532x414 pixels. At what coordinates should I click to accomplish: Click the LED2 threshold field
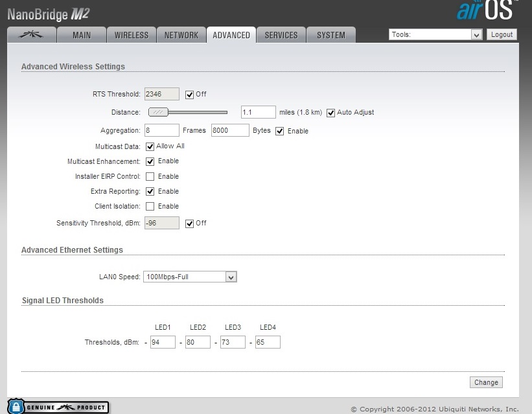click(198, 342)
